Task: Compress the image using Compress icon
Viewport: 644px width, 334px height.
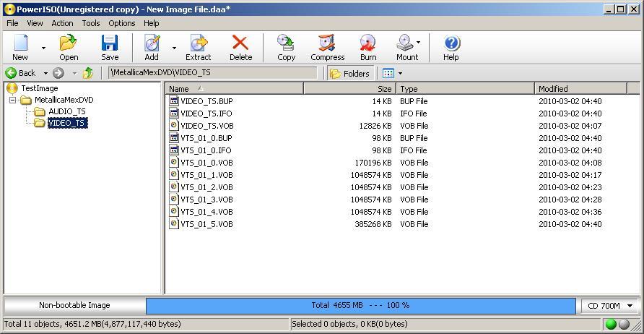Action: click(327, 43)
